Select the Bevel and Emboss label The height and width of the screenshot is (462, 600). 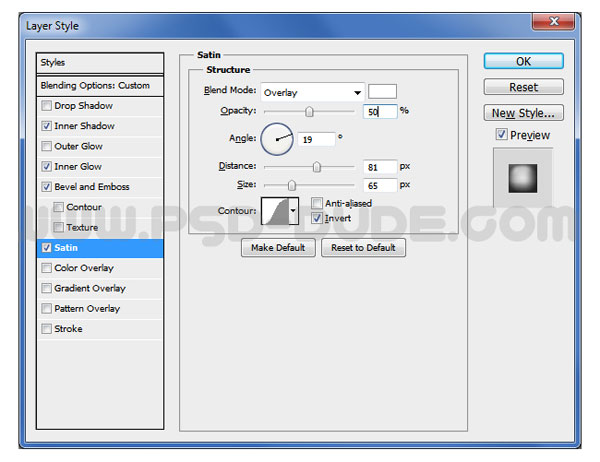point(92,186)
